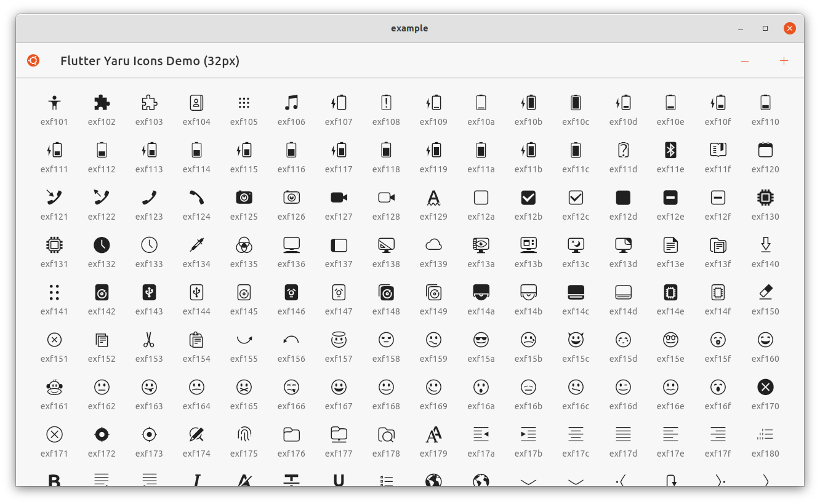
Task: Select the filled square stop icon exf12d
Action: pos(623,197)
